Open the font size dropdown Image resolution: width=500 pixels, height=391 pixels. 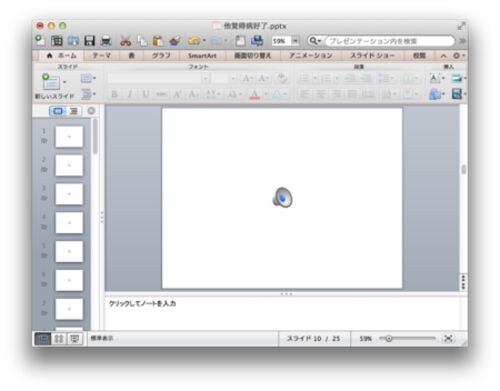233,79
